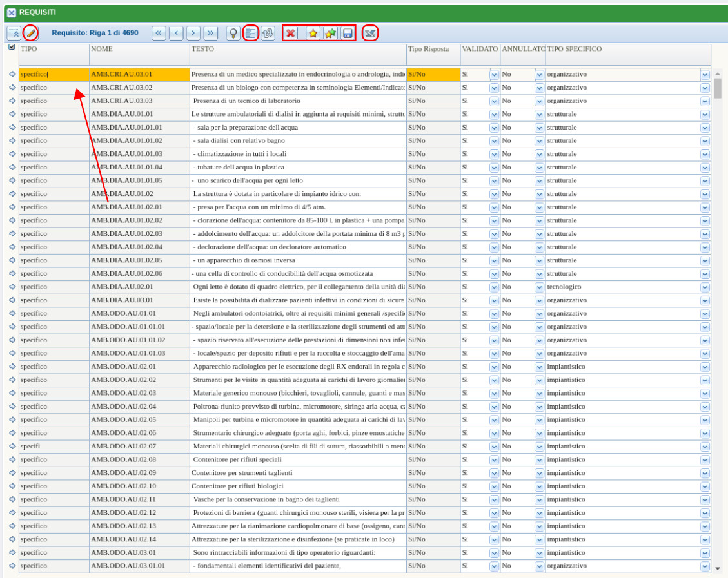This screenshot has height=578, width=728.
Task: Open ANNULLATO dropdown for row AMB.CRI.AU.03.02
Action: click(x=539, y=88)
